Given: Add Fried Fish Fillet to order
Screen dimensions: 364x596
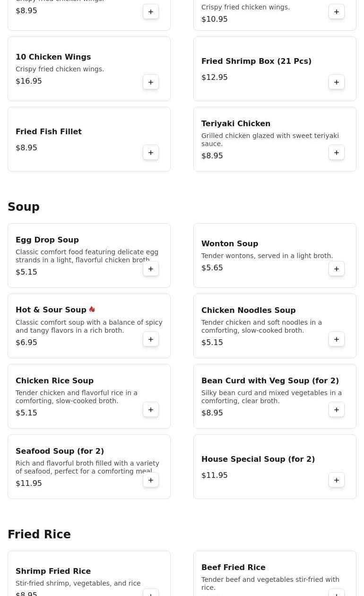Looking at the screenshot, I should [151, 153].
